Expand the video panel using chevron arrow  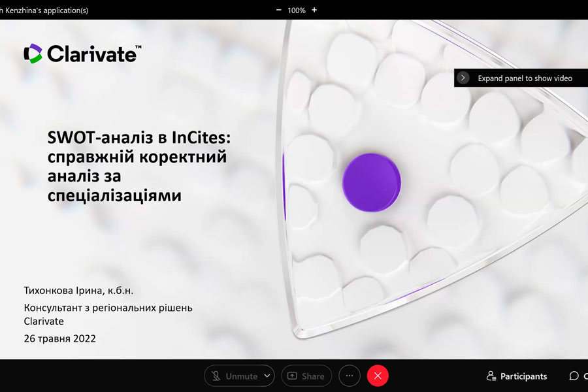[x=463, y=78]
